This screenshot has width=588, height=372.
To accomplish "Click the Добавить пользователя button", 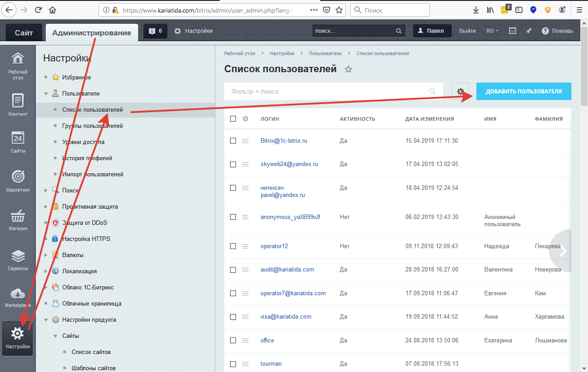I will click(523, 91).
